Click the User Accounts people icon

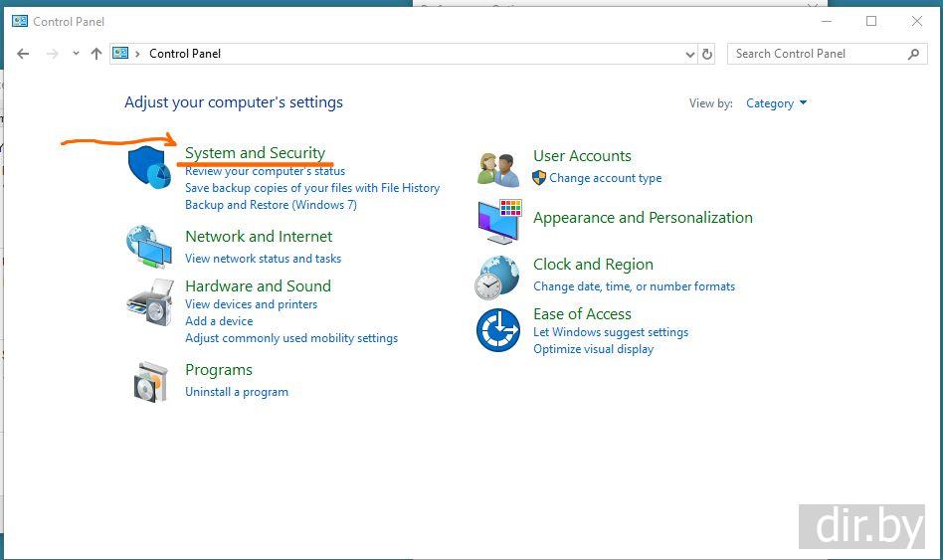[497, 168]
